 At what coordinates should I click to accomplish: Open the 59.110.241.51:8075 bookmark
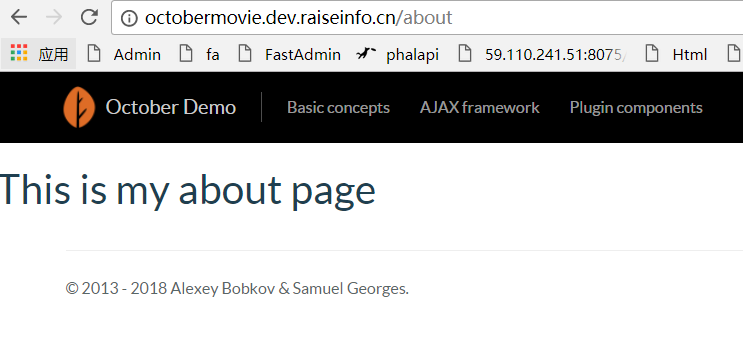543,54
